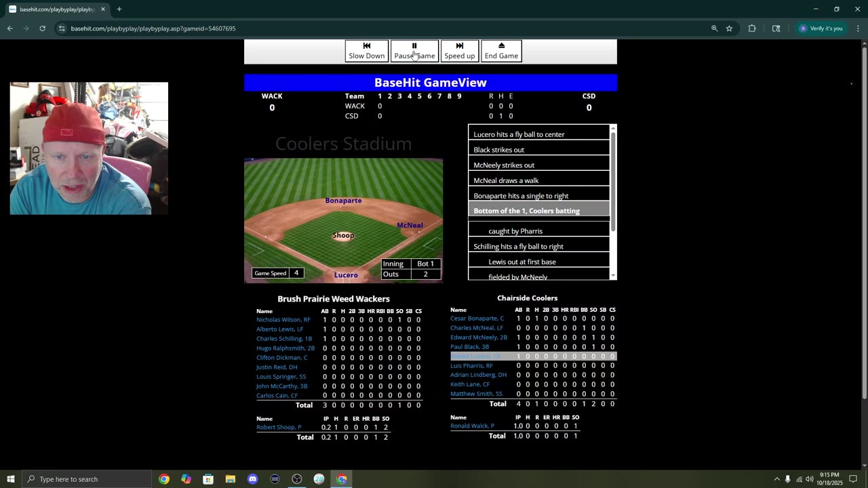Open Justin Reid, DH player link
The image size is (868, 488).
coord(277,367)
